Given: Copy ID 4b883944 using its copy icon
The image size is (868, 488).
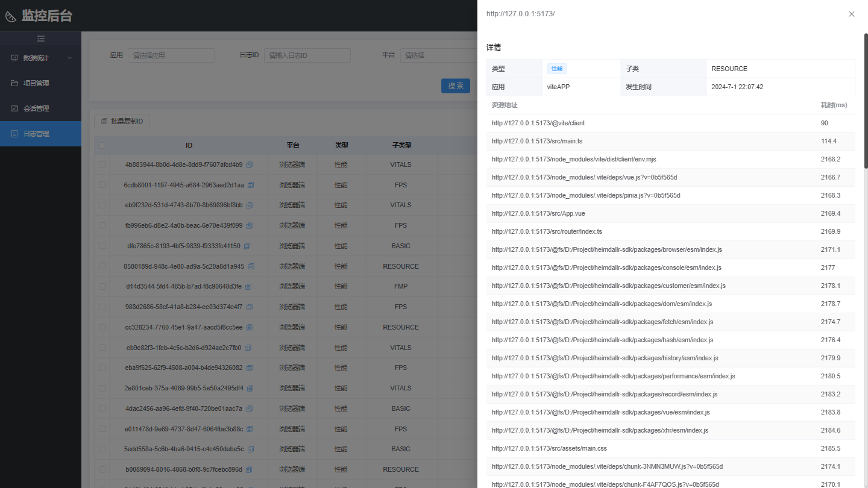Looking at the screenshot, I should point(250,164).
